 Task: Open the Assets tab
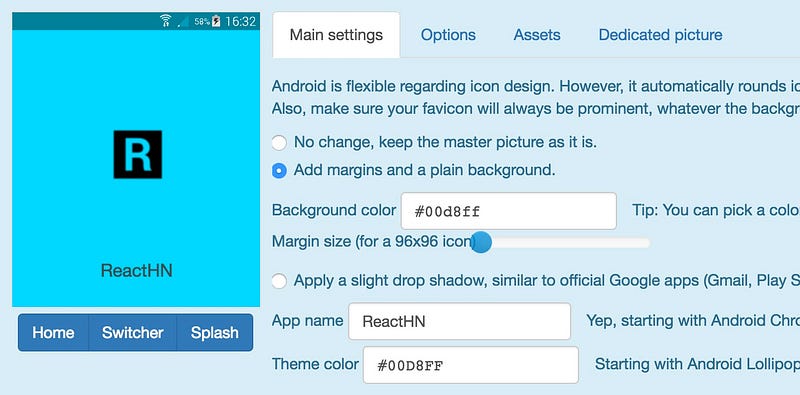[537, 35]
